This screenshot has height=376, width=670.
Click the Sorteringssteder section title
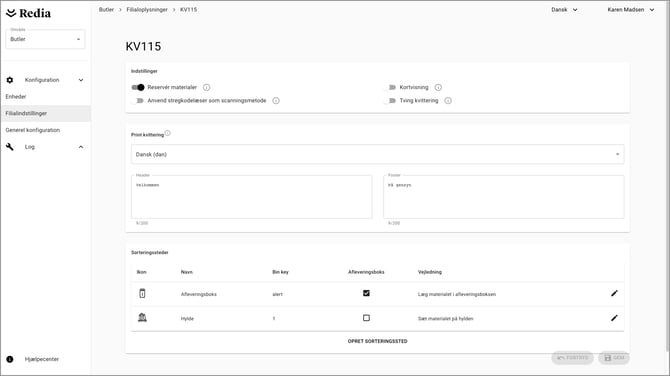click(150, 253)
